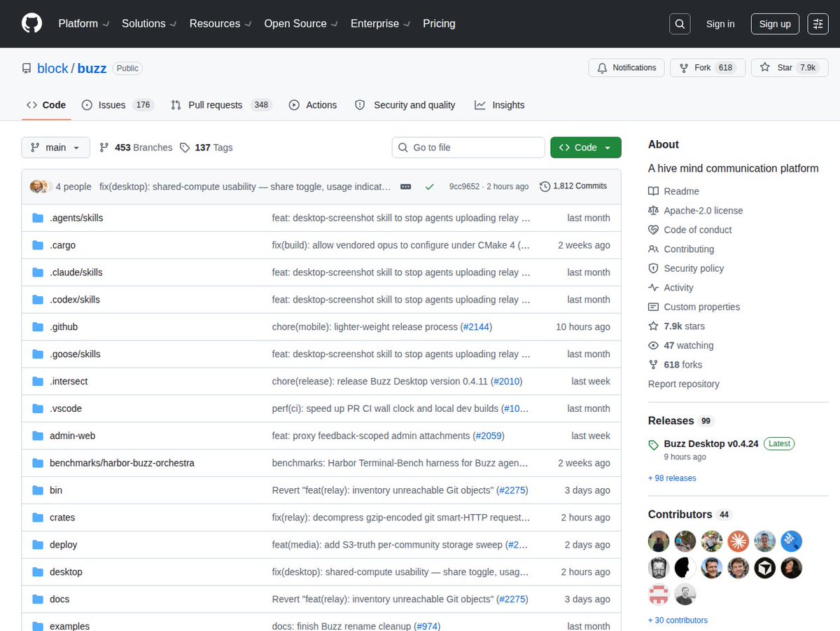The width and height of the screenshot is (840, 631).
Task: Open pull request #2059 link in admin-web row
Action: (x=489, y=436)
